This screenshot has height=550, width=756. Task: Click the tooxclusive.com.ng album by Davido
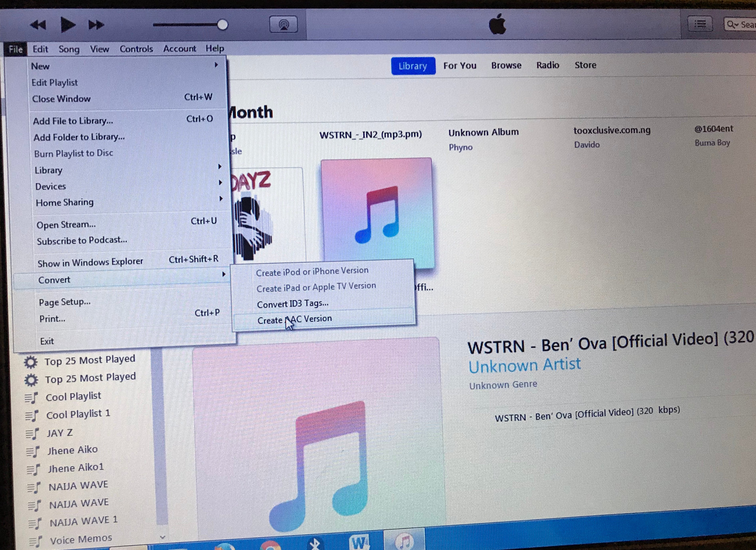pyautogui.click(x=612, y=130)
